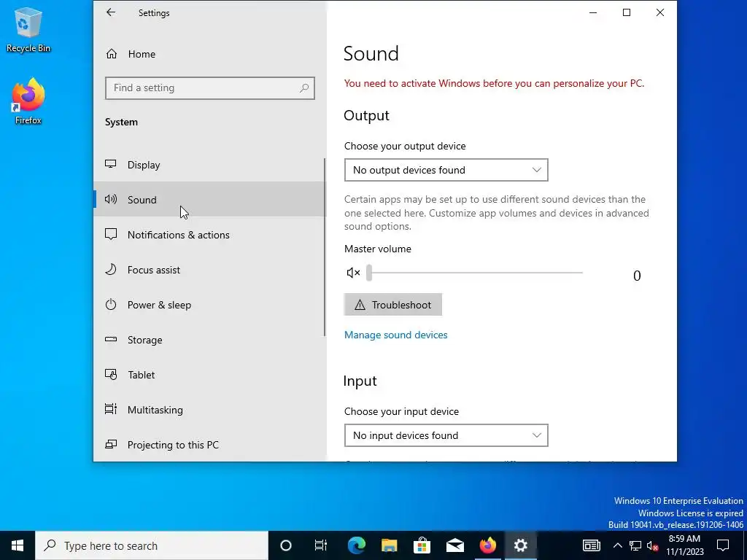Image resolution: width=747 pixels, height=560 pixels.
Task: Open the Mail app from the taskbar
Action: 455,545
